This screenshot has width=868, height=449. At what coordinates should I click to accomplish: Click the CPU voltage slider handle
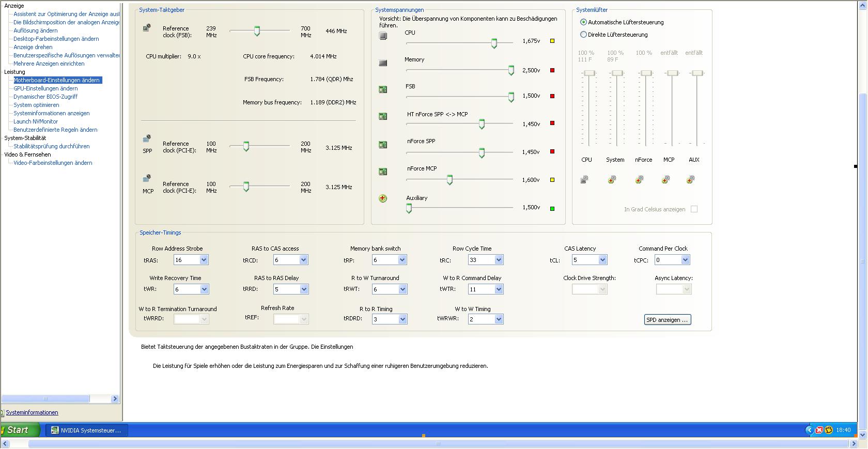[494, 43]
